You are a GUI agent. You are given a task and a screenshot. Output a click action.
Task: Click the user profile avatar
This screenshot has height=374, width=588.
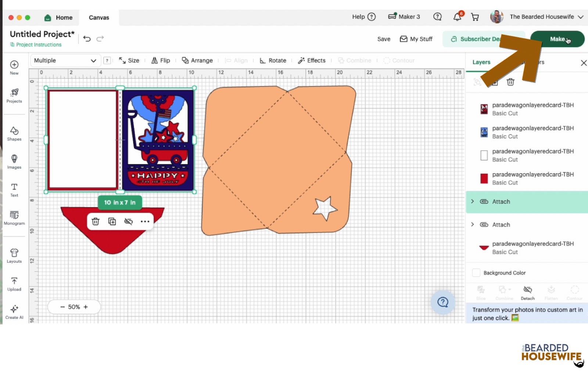[497, 17]
